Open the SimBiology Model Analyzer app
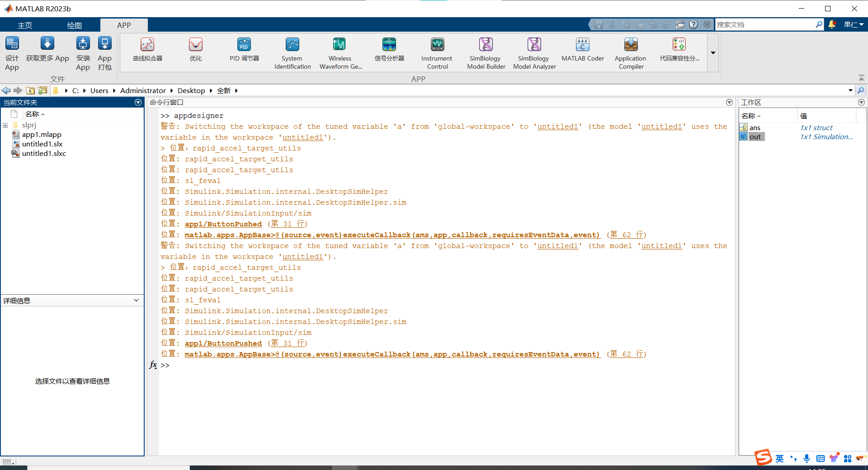This screenshot has height=470, width=868. [533, 52]
